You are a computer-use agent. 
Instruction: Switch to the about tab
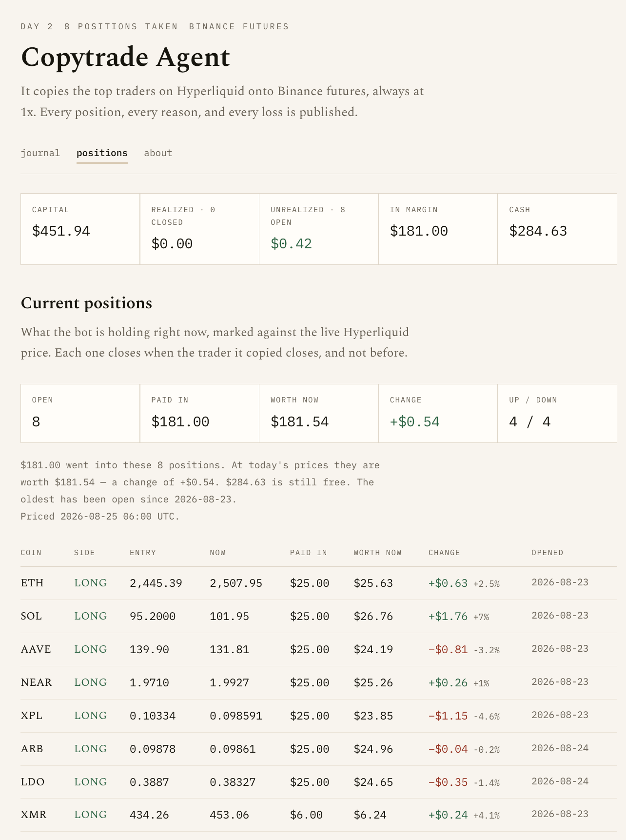point(158,153)
